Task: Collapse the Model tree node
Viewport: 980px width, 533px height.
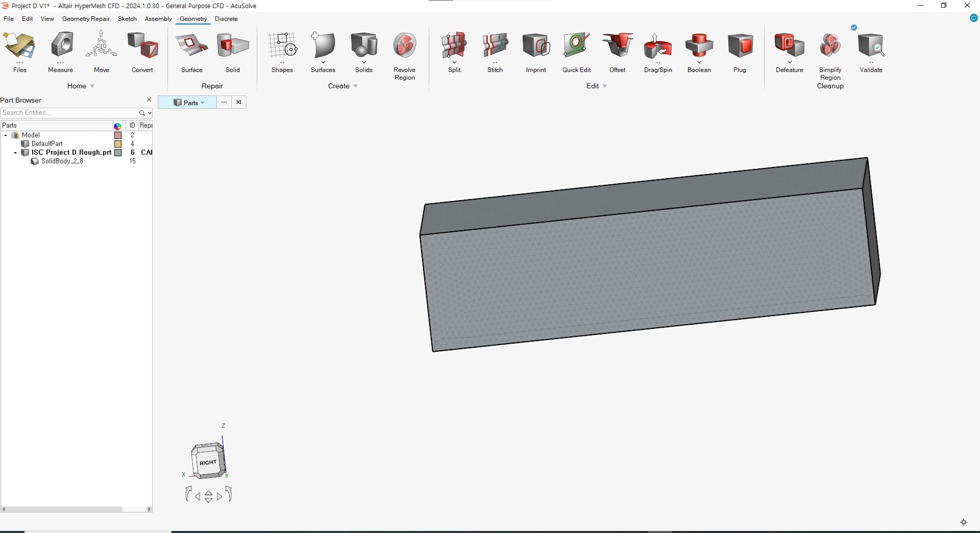Action: pyautogui.click(x=6, y=135)
